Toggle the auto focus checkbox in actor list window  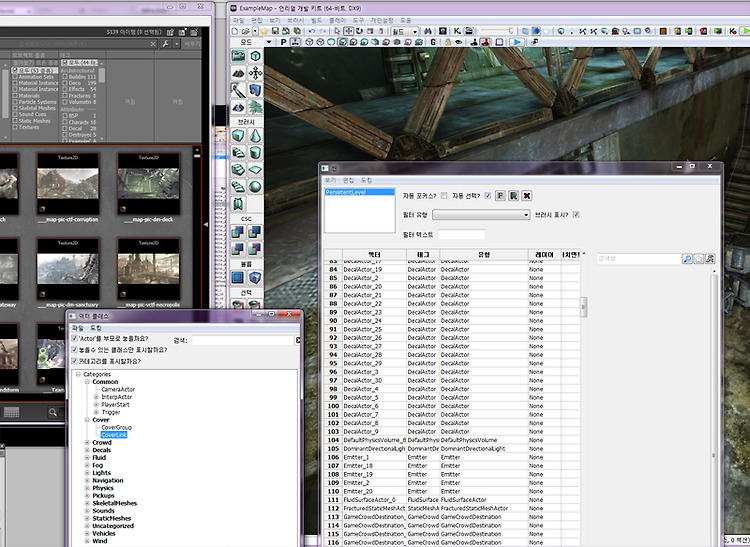coord(444,196)
